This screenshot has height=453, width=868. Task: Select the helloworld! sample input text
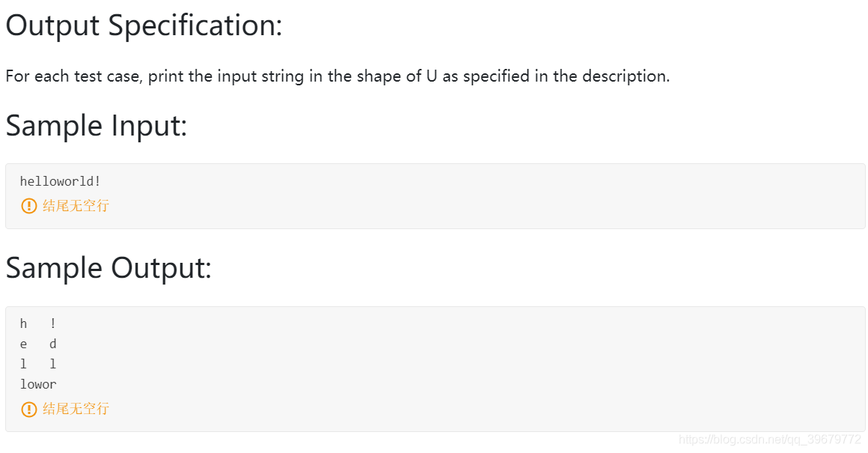(x=61, y=181)
